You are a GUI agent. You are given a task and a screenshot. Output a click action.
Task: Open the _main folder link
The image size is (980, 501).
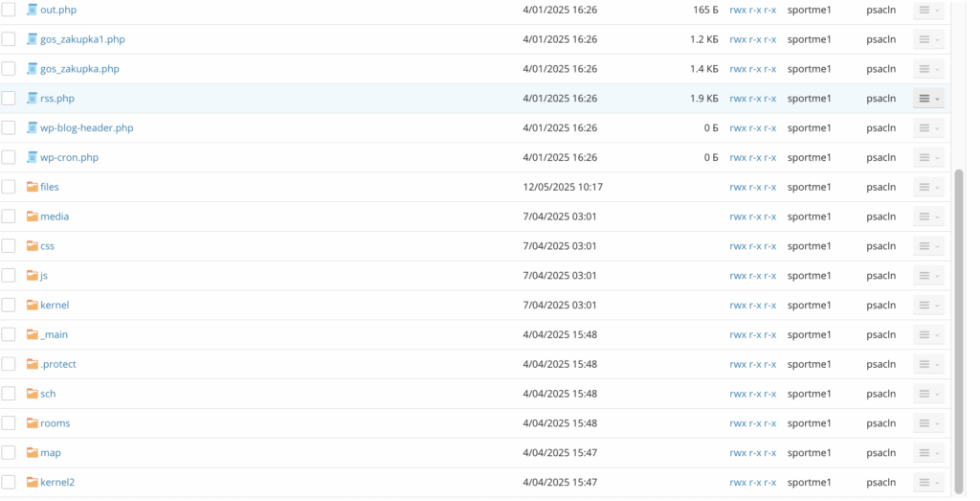(x=54, y=334)
